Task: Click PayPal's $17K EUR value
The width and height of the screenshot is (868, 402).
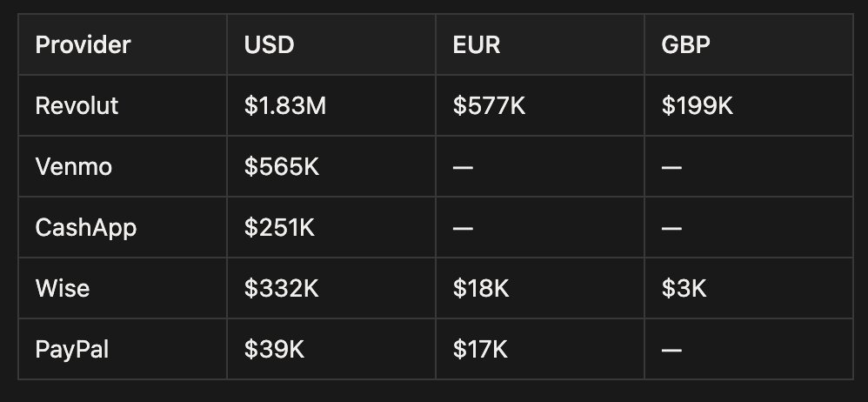Action: coord(481,349)
